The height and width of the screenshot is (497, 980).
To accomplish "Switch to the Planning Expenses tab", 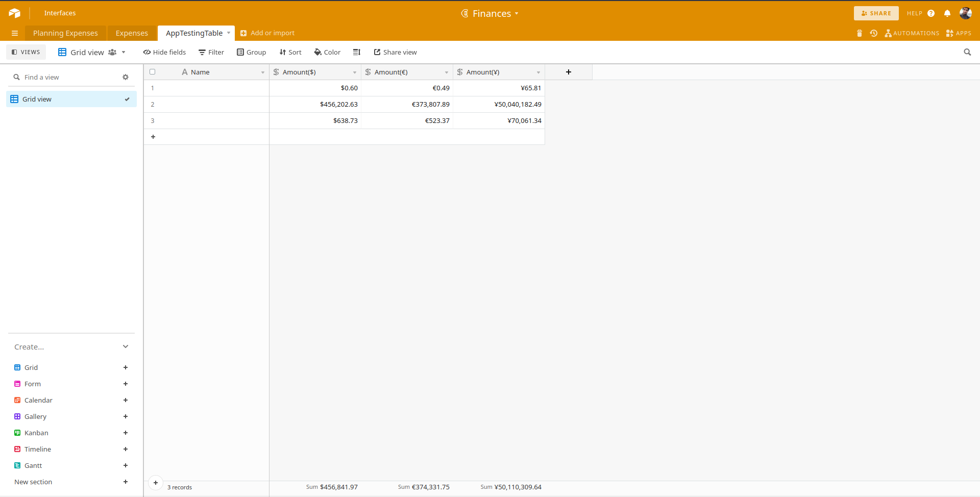I will (x=65, y=33).
